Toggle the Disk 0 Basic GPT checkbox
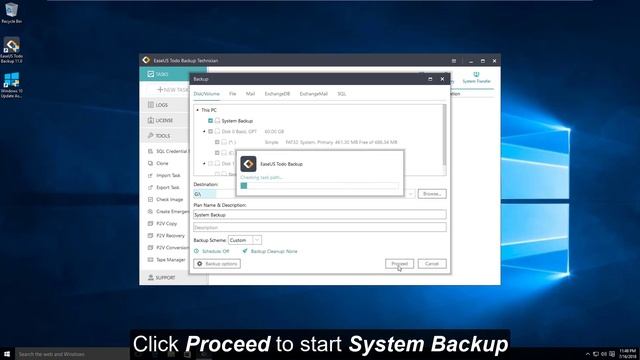The image size is (640, 360). [211, 131]
